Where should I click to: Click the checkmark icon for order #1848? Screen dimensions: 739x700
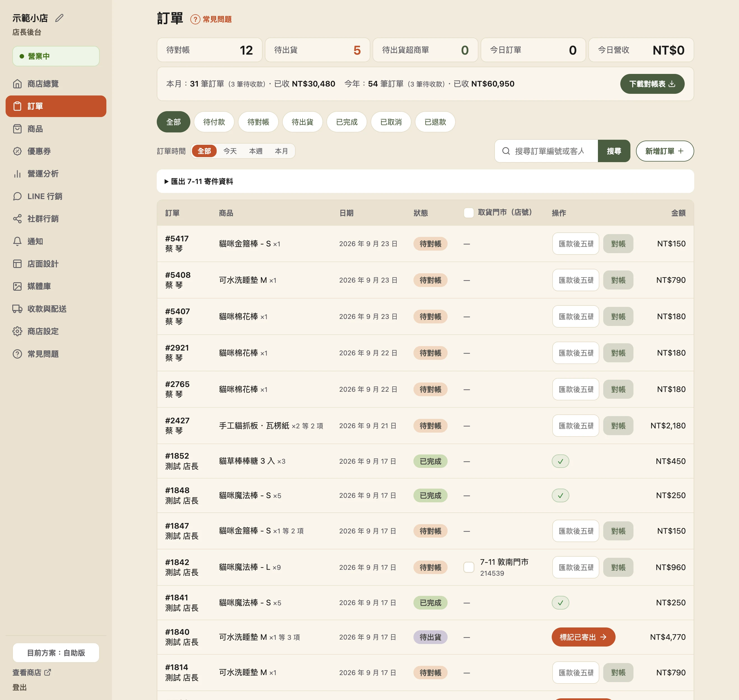(560, 496)
